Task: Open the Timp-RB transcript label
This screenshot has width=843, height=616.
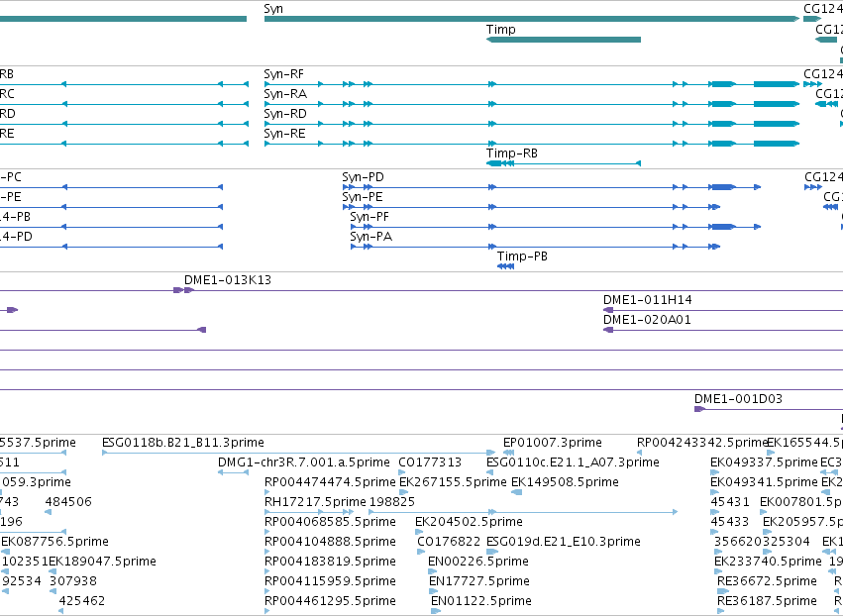Action: point(512,154)
